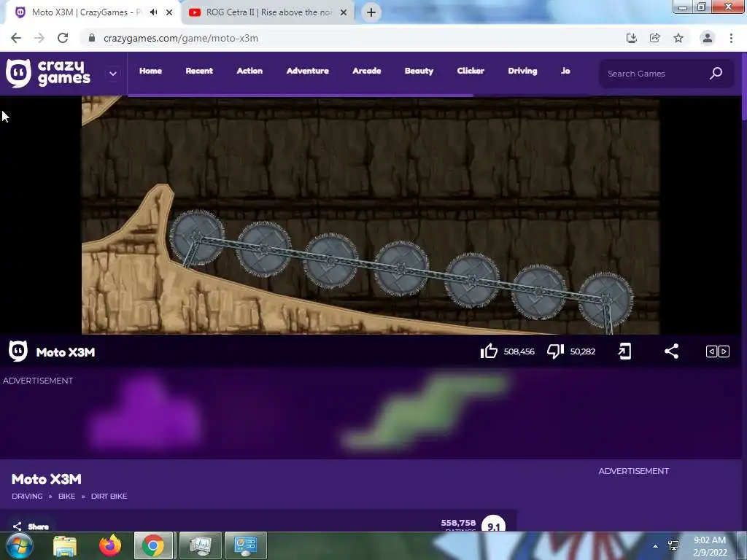Image resolution: width=747 pixels, height=560 pixels.
Task: Click the CrazyGames logo in header
Action: [x=47, y=74]
